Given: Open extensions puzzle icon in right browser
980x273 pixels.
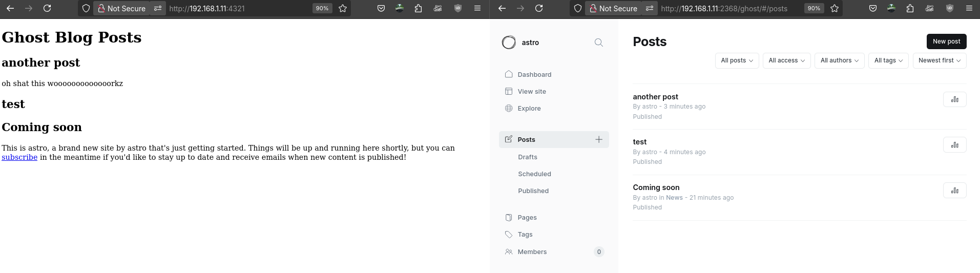Looking at the screenshot, I should (x=910, y=8).
